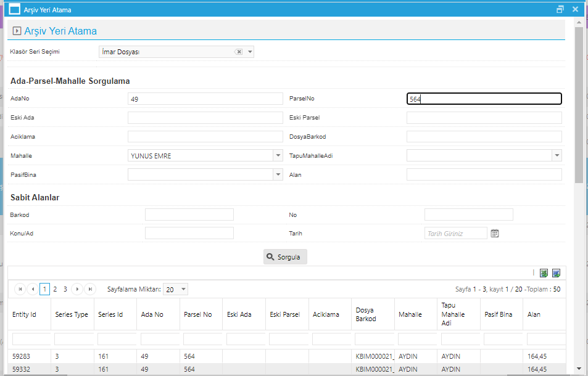Click the Eski Parsel input field
The height and width of the screenshot is (376, 588).
[484, 118]
